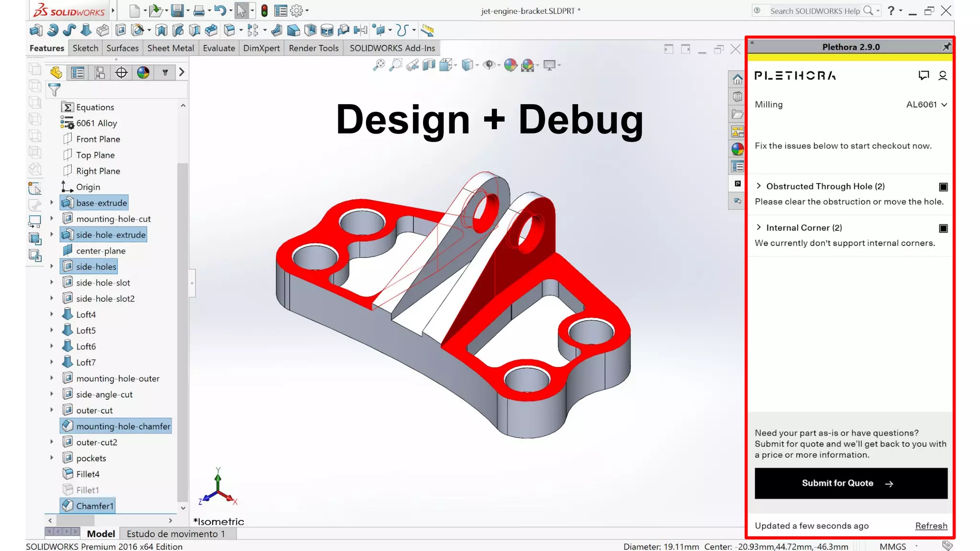The width and height of the screenshot is (980, 551).
Task: Open the MMGS unit system status
Action: [x=892, y=546]
